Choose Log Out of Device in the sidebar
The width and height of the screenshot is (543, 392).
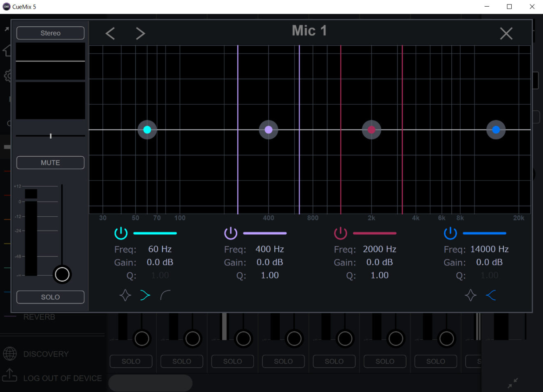(x=63, y=378)
